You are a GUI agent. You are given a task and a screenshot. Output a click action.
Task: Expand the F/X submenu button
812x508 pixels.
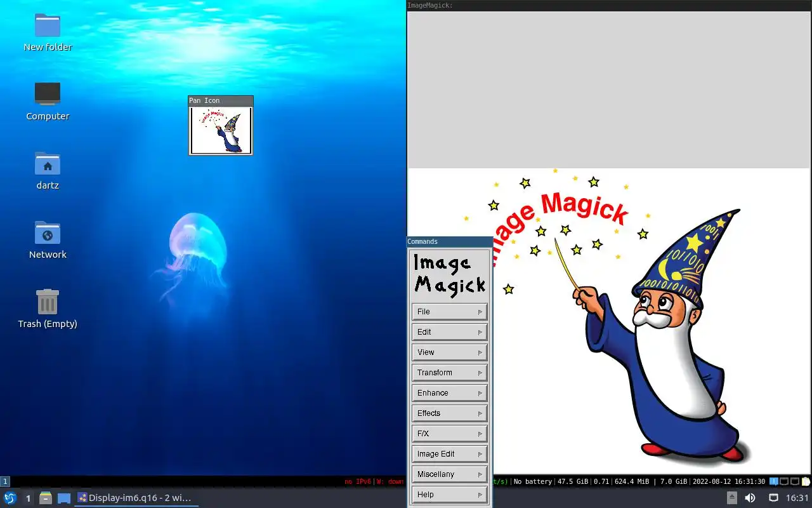449,434
